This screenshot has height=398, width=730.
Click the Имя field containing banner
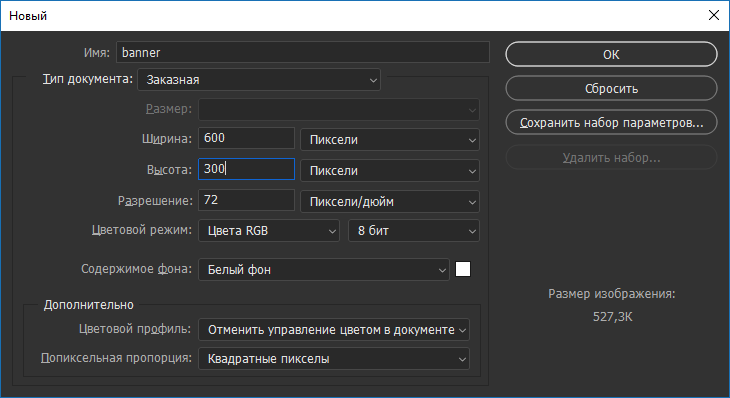(303, 52)
